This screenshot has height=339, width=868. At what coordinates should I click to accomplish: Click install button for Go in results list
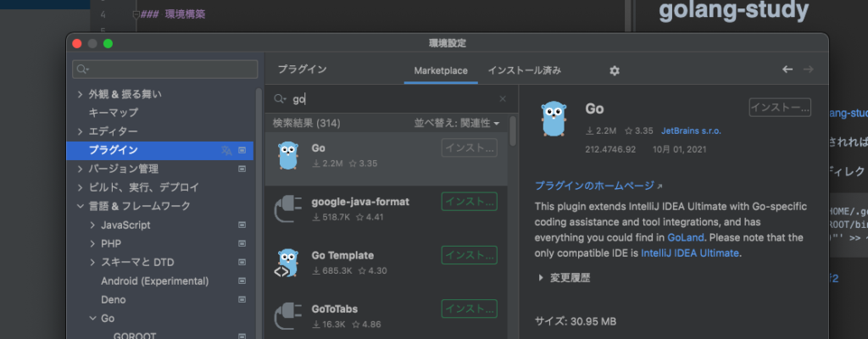(x=469, y=148)
